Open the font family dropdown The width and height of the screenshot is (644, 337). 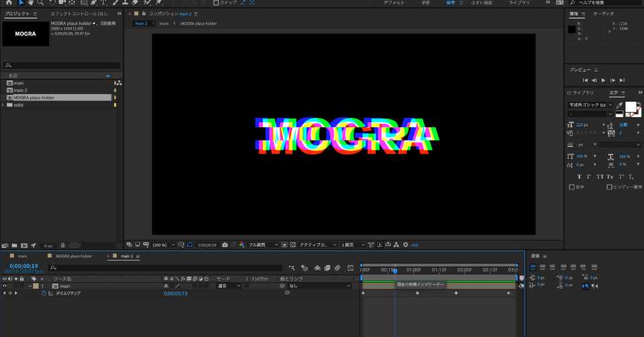click(590, 105)
